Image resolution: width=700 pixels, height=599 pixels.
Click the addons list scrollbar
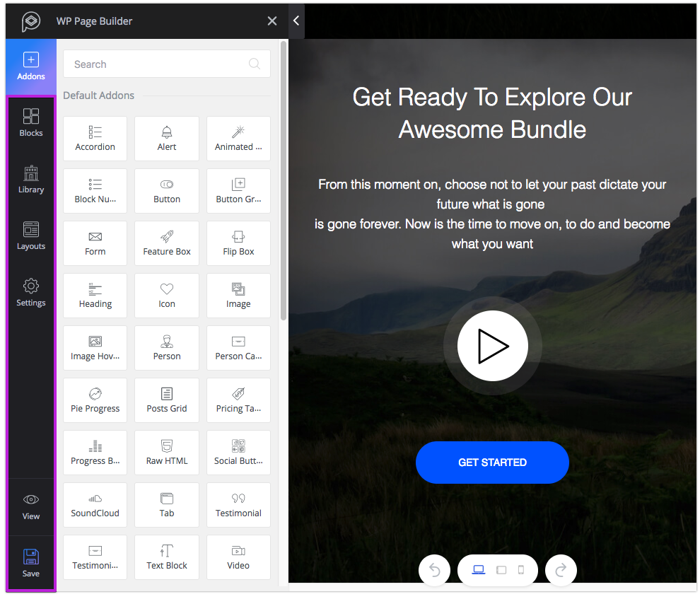point(283,181)
